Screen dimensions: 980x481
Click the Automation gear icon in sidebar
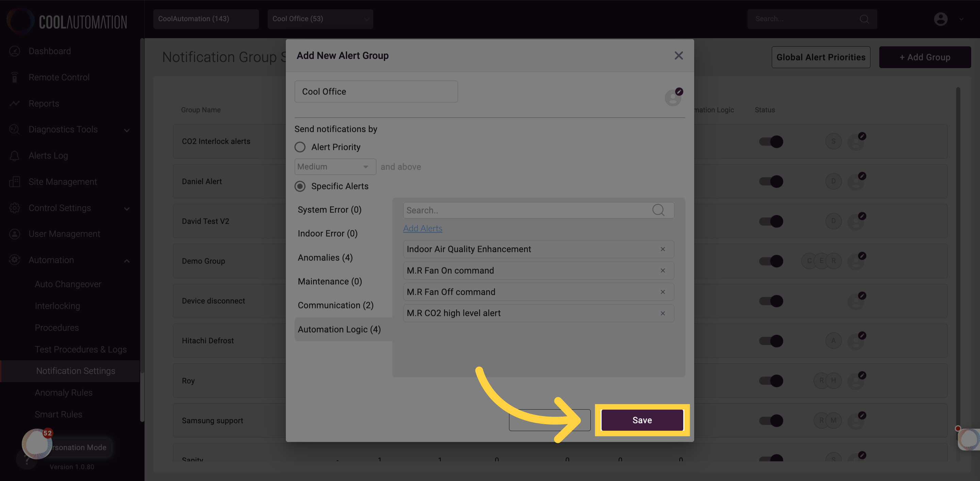click(14, 260)
